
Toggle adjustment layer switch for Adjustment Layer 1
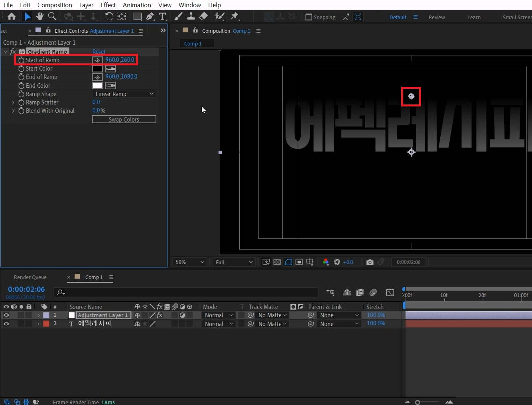pyautogui.click(x=182, y=315)
